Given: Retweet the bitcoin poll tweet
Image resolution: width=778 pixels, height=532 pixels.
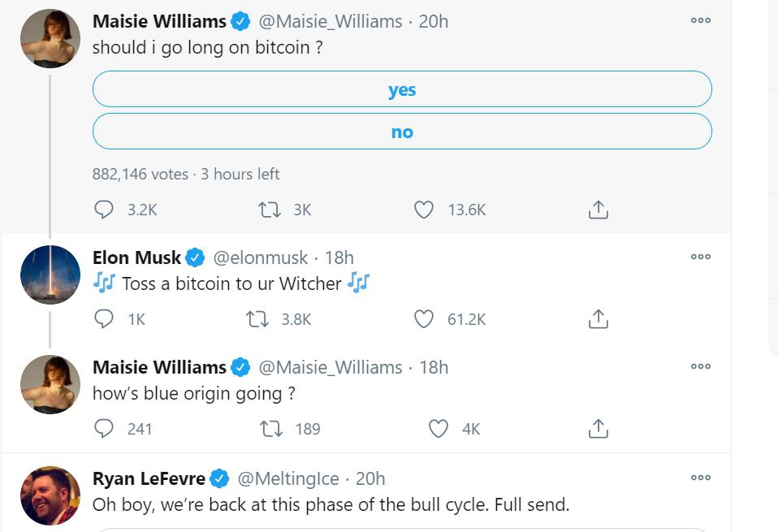Looking at the screenshot, I should pos(269,210).
